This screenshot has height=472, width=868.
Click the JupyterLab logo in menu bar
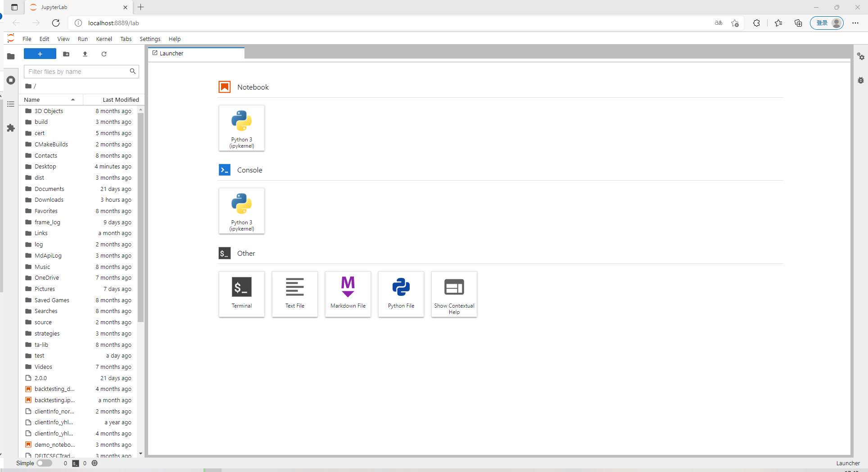pos(11,38)
